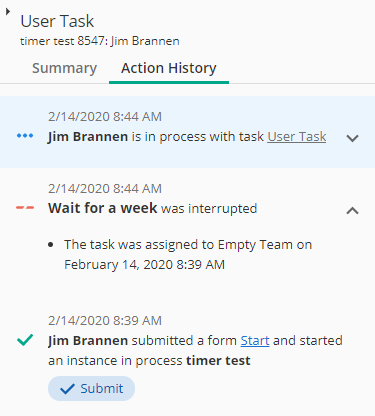Click the checkmark inside Submit badge
Viewport: 375px width, 416px height.
tap(68, 389)
